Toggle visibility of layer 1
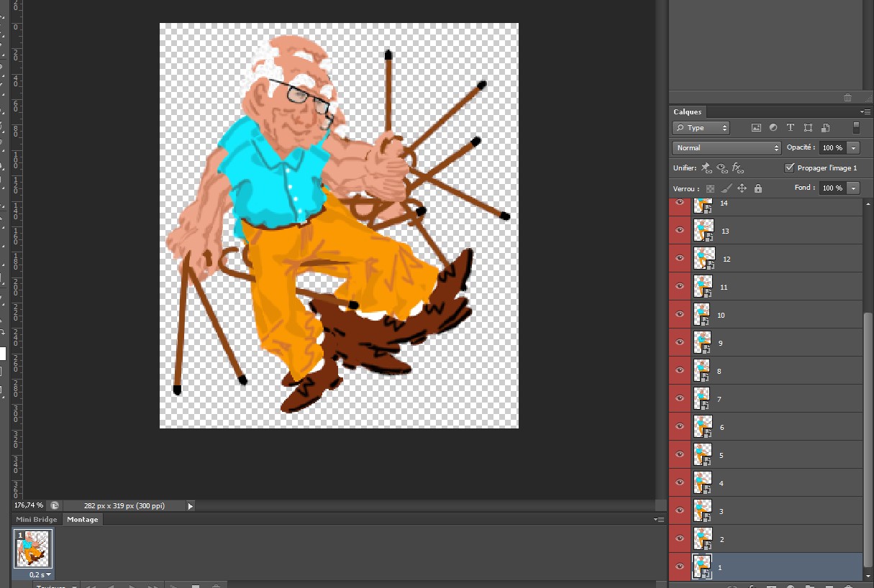 680,566
